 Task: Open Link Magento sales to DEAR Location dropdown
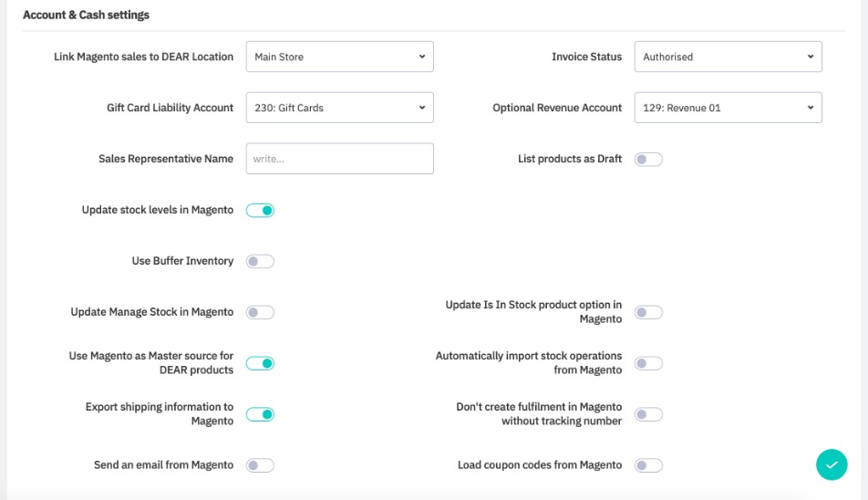tap(339, 57)
